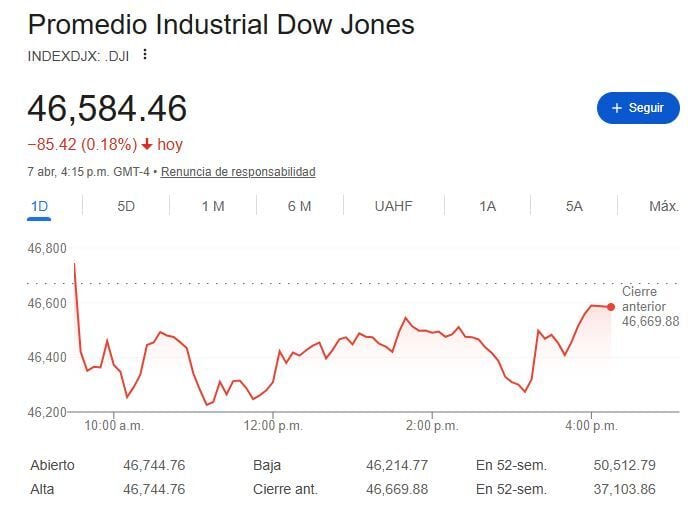Select the 1 M range tab
Image resolution: width=694 pixels, height=524 pixels.
pyautogui.click(x=212, y=206)
